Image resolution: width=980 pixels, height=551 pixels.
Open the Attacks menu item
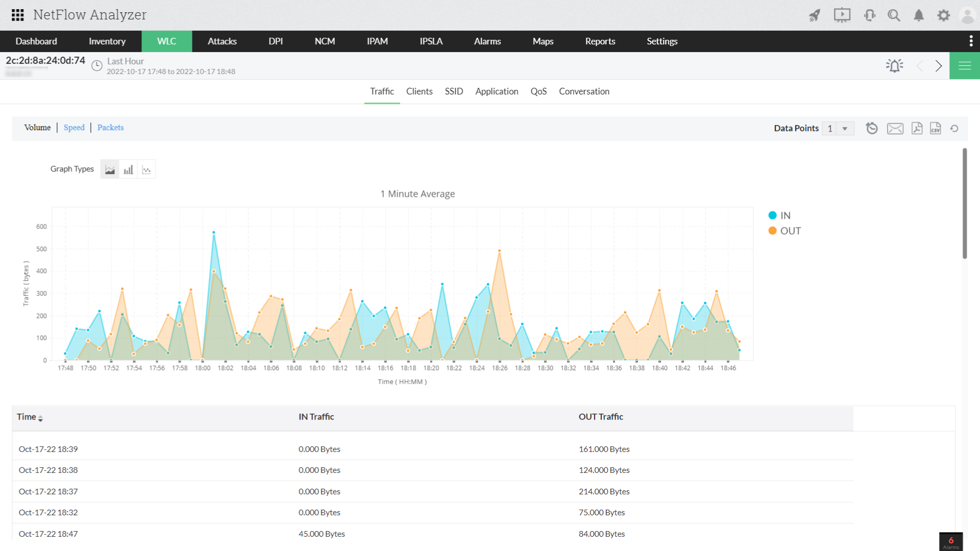[x=223, y=41]
